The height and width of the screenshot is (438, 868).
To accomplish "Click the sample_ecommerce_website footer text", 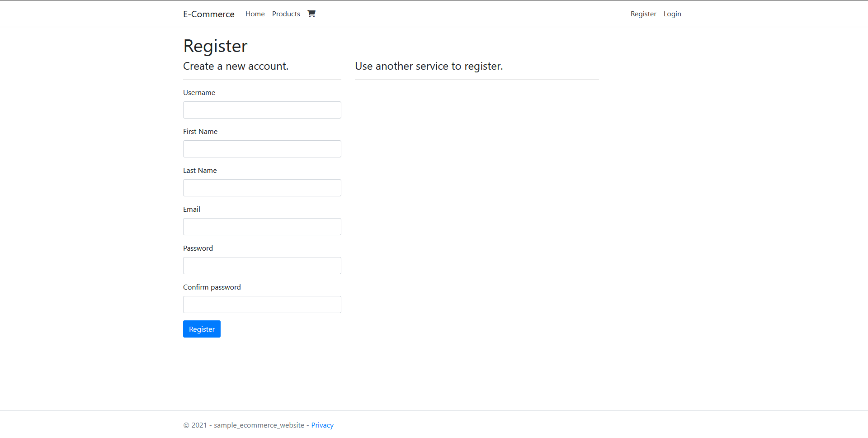I will [x=258, y=425].
